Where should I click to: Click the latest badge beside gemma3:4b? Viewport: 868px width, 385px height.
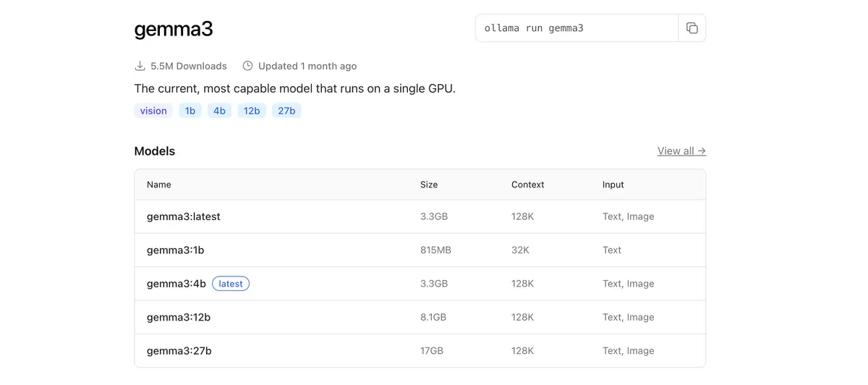tap(231, 284)
